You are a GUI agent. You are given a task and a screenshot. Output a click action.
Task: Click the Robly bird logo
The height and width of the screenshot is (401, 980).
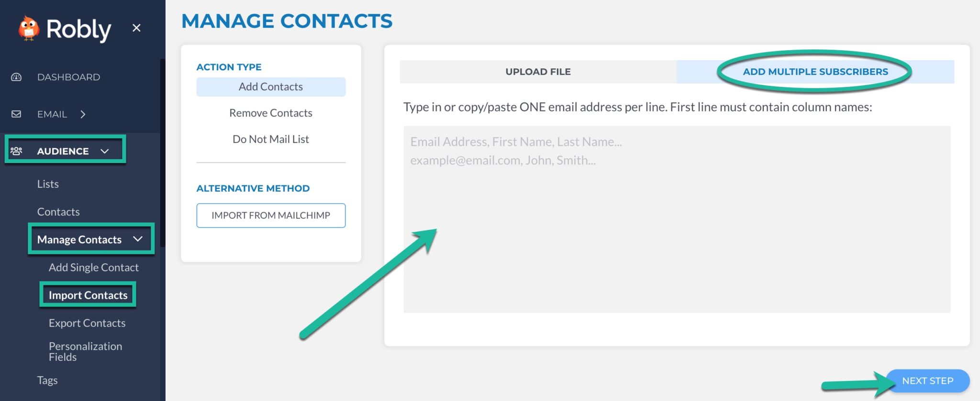(28, 28)
